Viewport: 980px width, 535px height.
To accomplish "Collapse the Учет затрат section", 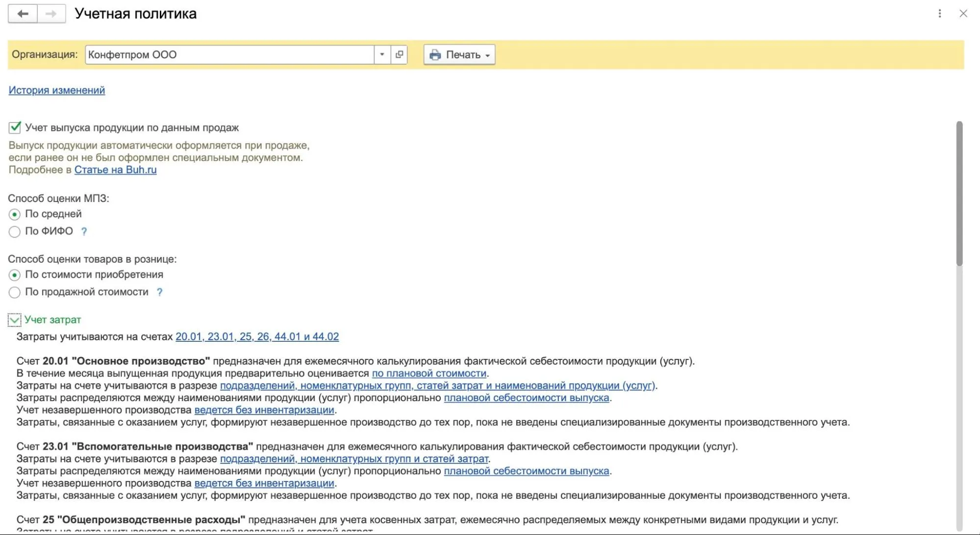I will [x=15, y=320].
